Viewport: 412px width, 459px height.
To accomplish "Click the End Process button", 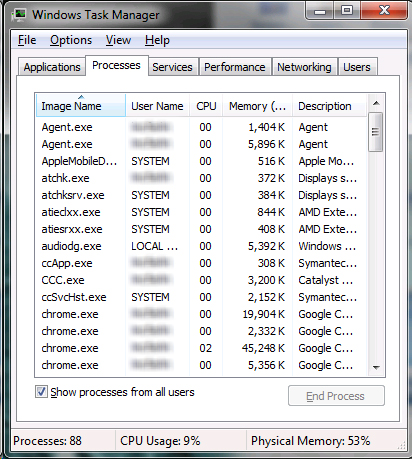I will click(336, 396).
